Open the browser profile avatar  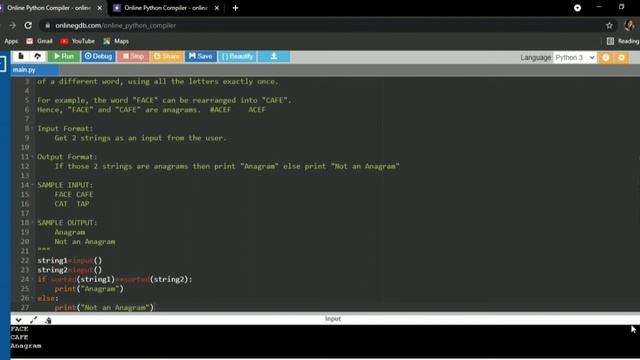click(x=629, y=25)
